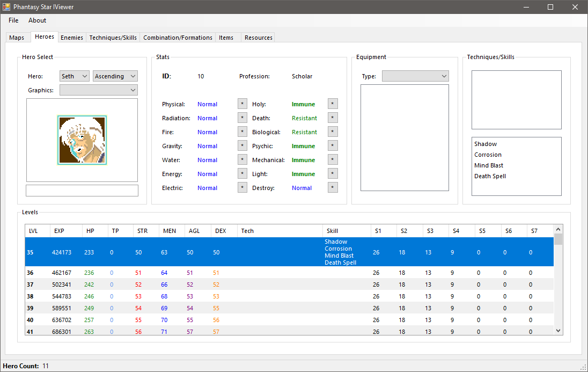
Task: Select the Heroes tab
Action: 44,37
